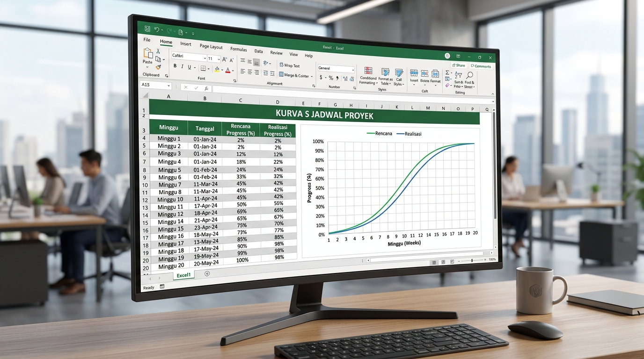Click the chart's S-curve plot area
The width and height of the screenshot is (644, 359).
coord(401,188)
